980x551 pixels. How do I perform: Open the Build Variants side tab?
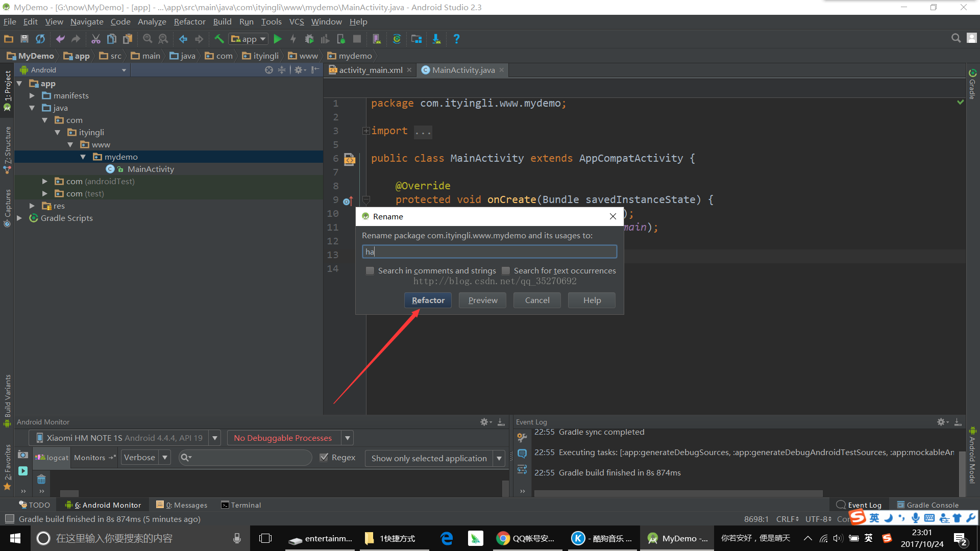click(x=7, y=400)
